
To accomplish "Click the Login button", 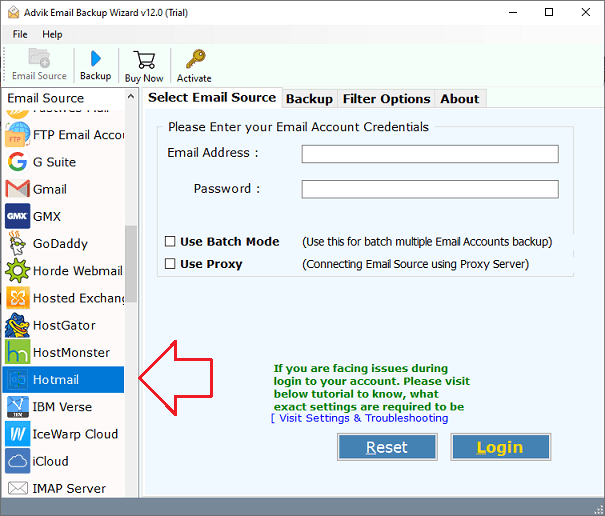I will [500, 447].
